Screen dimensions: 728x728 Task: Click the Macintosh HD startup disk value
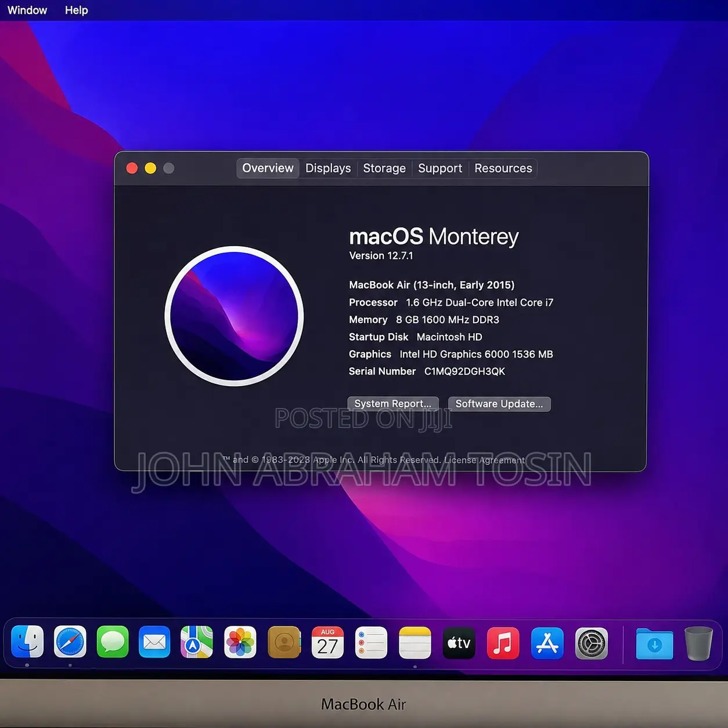coord(449,337)
